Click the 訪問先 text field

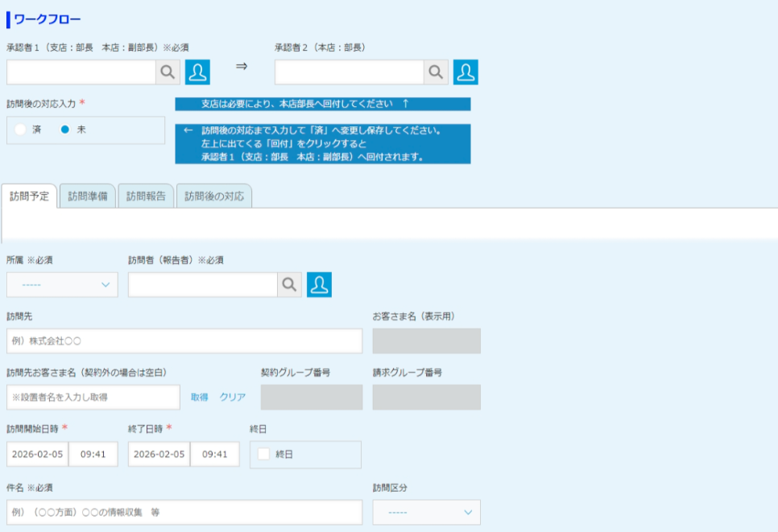click(x=184, y=341)
